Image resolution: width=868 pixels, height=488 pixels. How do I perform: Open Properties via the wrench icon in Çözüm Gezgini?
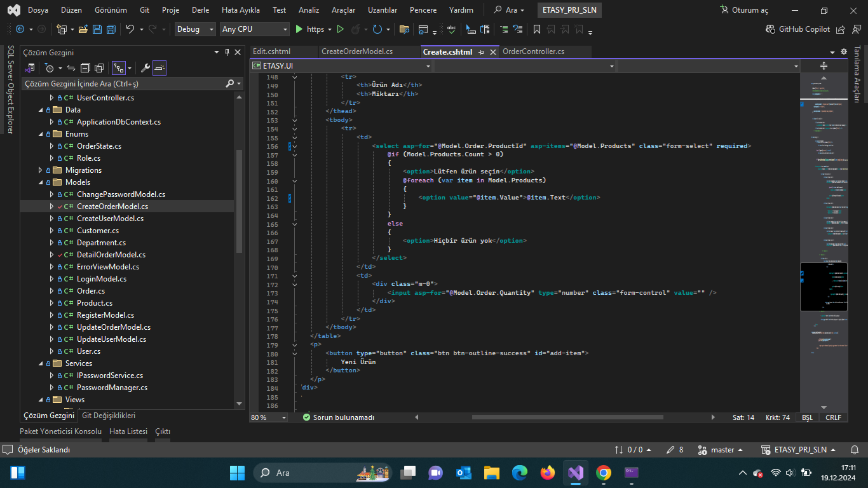coord(145,68)
